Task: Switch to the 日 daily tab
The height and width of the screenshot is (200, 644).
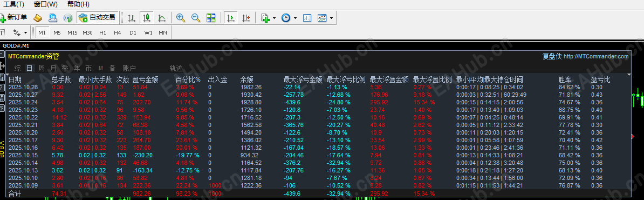Action: coord(29,68)
